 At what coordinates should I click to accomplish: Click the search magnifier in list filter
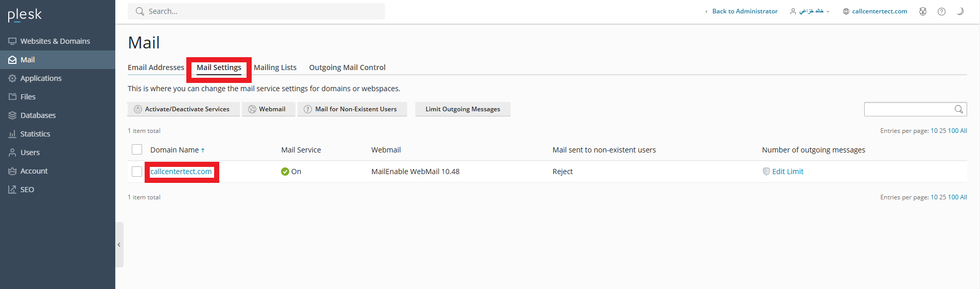click(x=958, y=109)
